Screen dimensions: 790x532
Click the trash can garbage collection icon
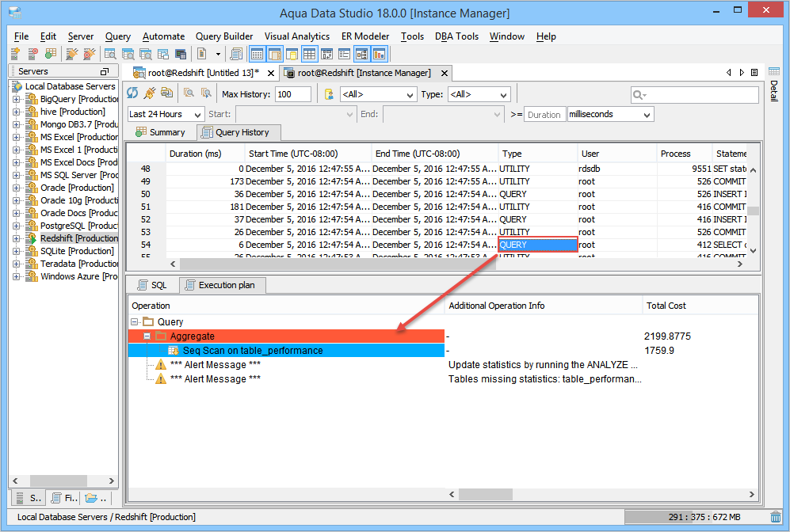pyautogui.click(x=776, y=516)
